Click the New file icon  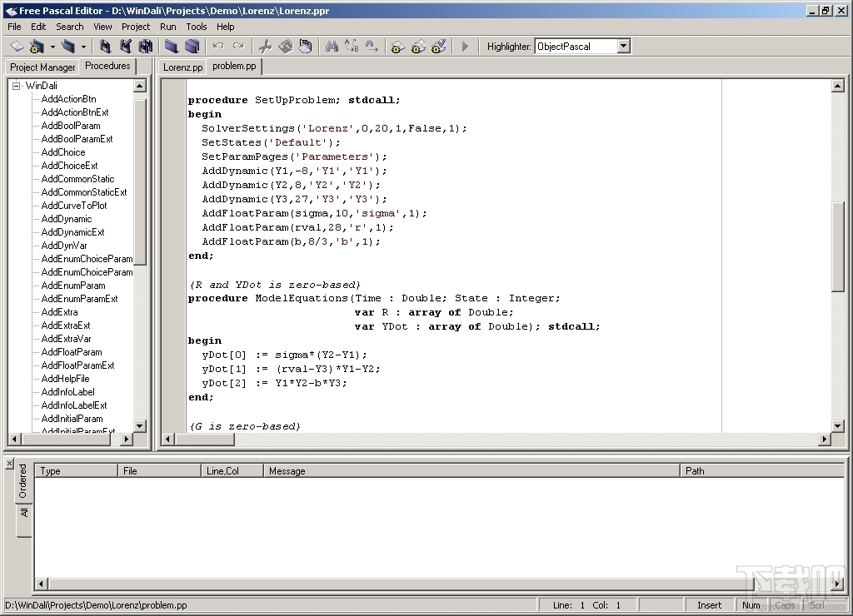17,47
